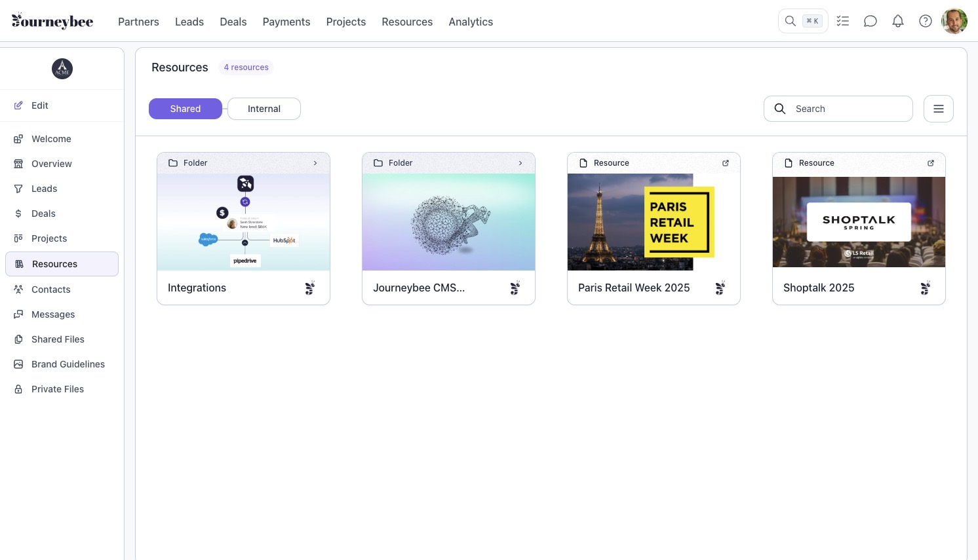Image resolution: width=978 pixels, height=560 pixels.
Task: Open the Paris Retail Week thumbnail image
Action: [654, 222]
